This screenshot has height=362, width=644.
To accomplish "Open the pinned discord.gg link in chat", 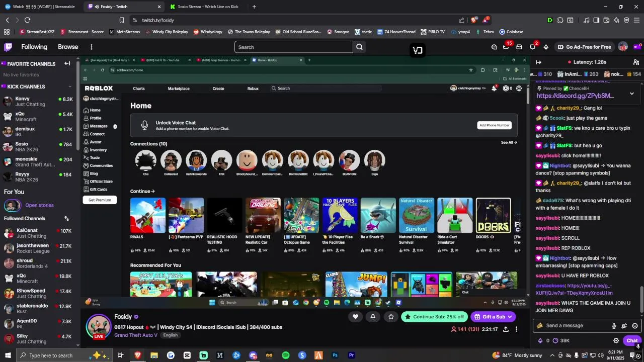I will coord(575,96).
